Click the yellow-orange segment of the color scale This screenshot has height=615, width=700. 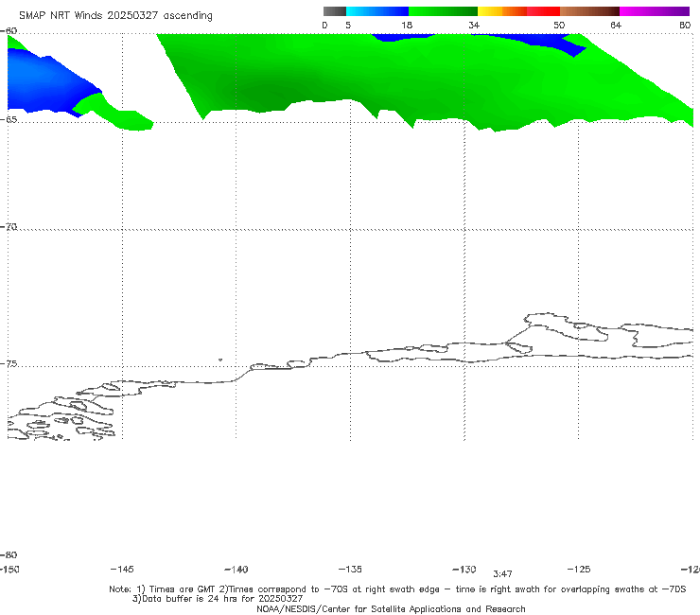coord(502,11)
